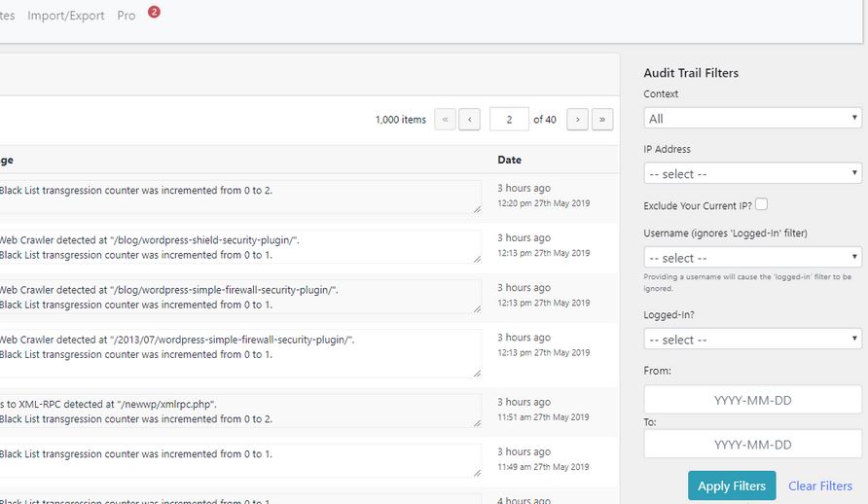The image size is (868, 504).
Task: Expand the IP Address select dropdown
Action: [x=752, y=173]
